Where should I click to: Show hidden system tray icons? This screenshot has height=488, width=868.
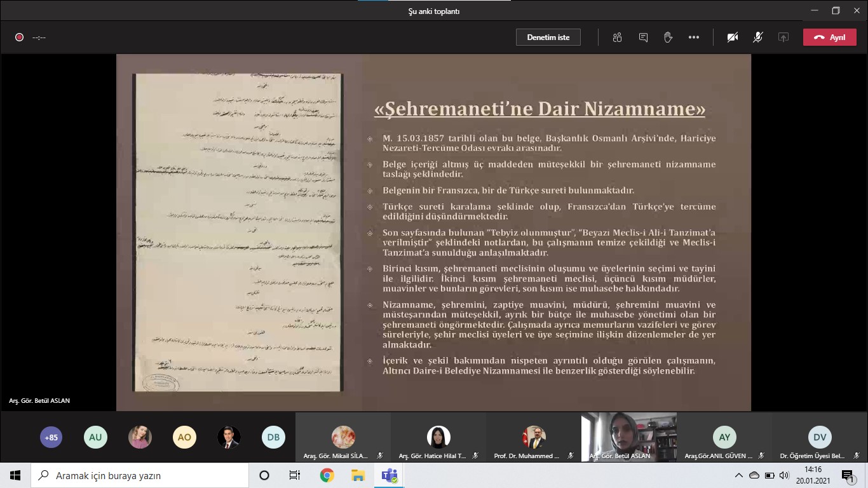738,475
